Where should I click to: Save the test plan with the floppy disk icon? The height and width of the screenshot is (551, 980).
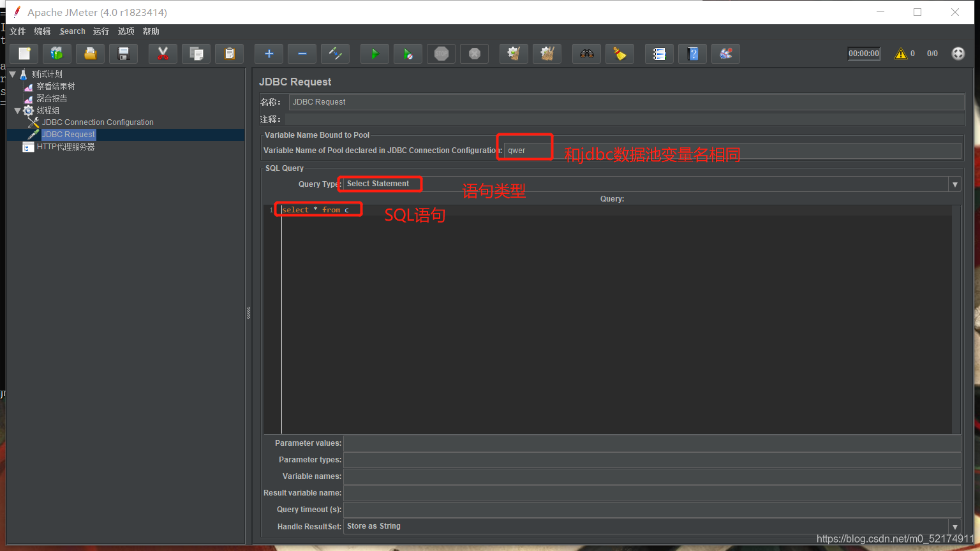(124, 54)
